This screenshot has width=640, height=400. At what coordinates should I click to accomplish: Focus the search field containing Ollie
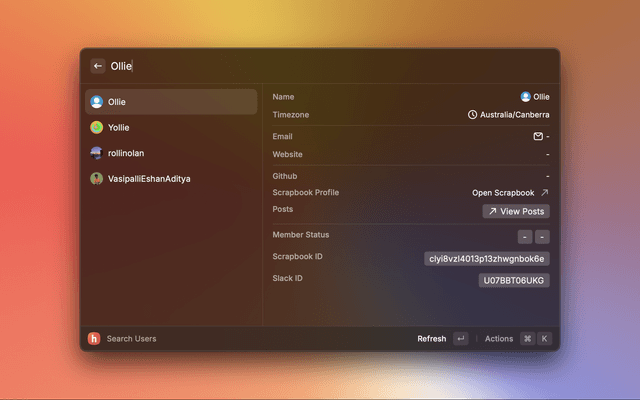[x=300, y=66]
